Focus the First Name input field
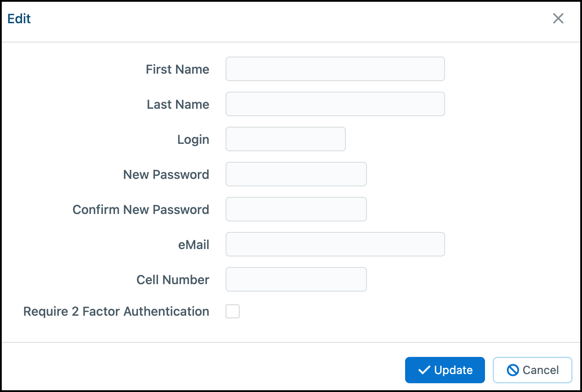The width and height of the screenshot is (582, 392). click(335, 69)
